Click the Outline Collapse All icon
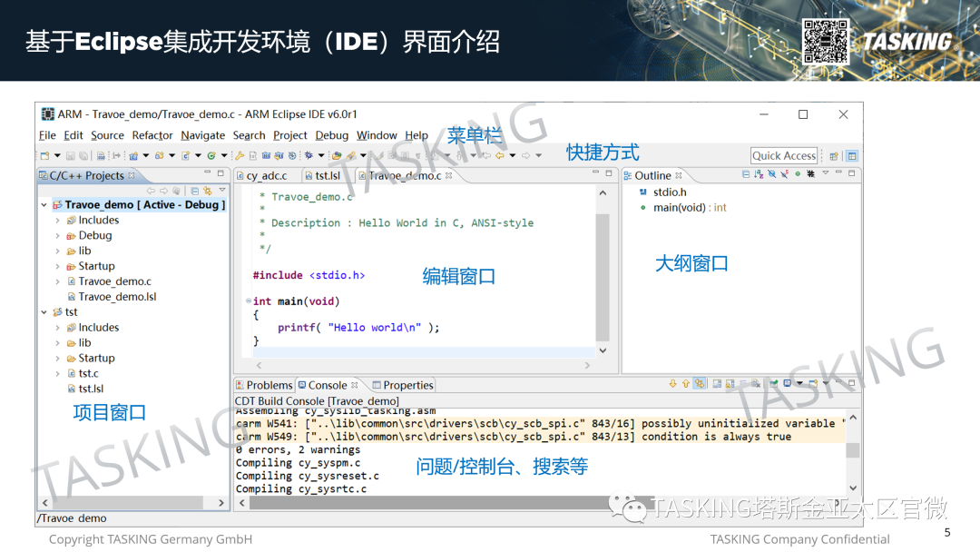 (746, 174)
